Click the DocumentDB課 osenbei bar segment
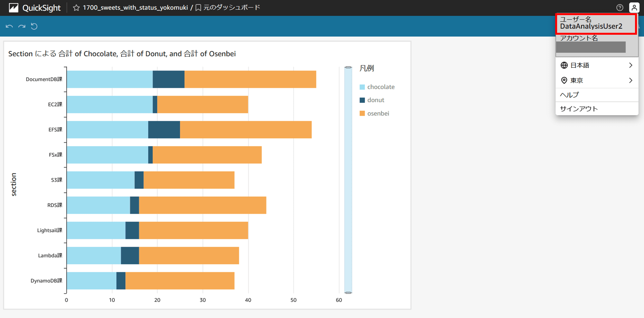This screenshot has height=318, width=644. (250, 79)
